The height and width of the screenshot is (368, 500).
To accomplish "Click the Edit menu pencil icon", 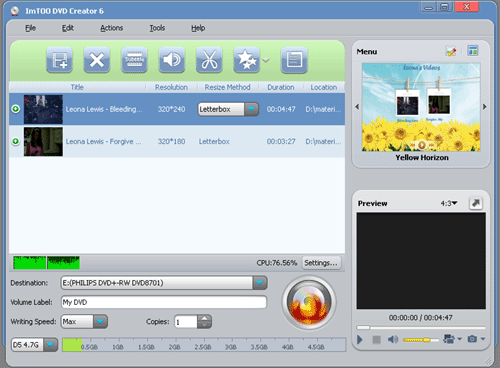I will click(451, 51).
